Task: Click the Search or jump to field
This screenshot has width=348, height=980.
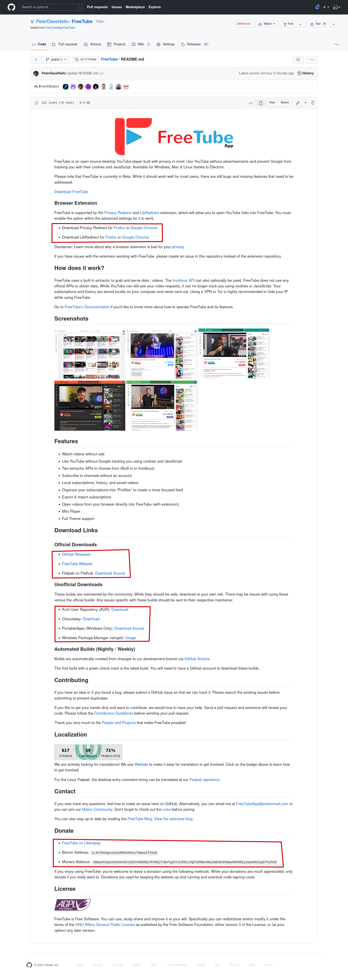Action: tap(49, 7)
